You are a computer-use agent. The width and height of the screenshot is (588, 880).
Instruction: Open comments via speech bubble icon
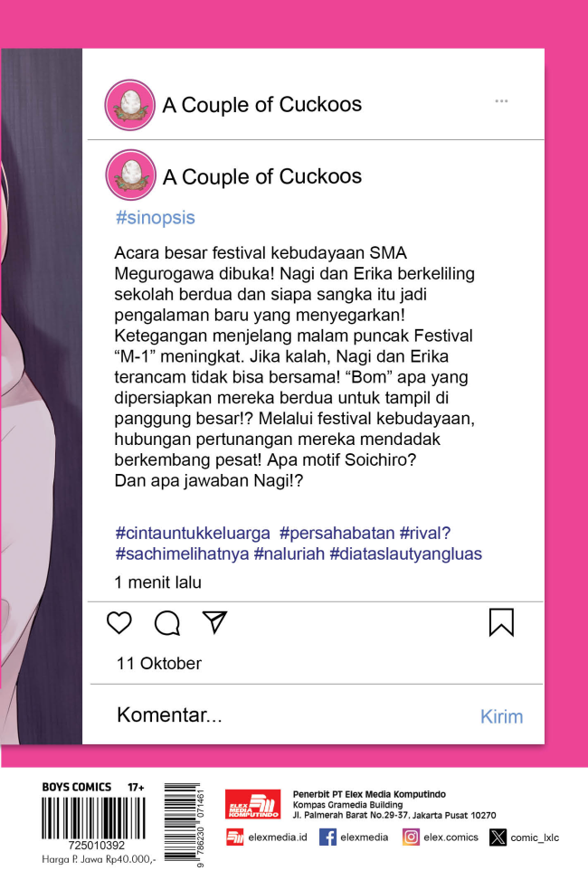click(x=167, y=623)
